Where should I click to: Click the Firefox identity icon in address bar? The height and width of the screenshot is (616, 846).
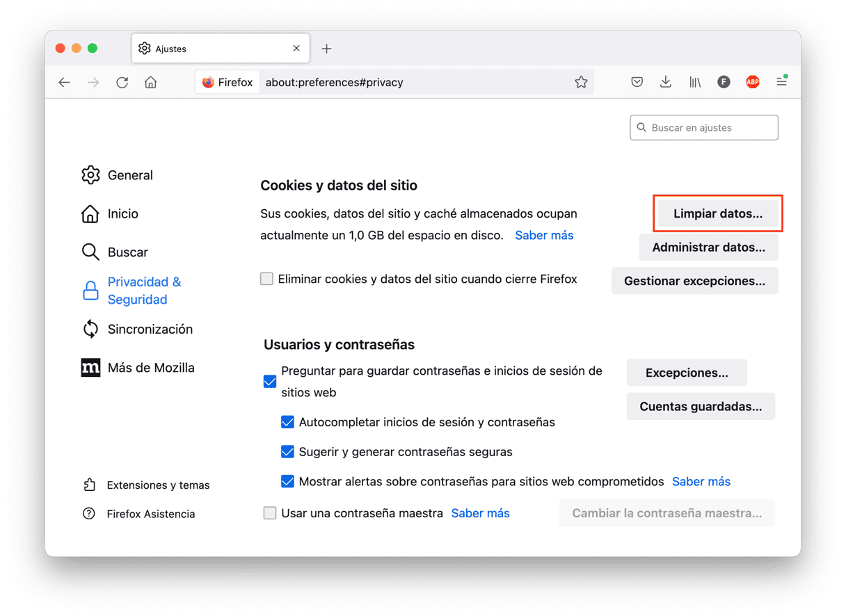227,82
